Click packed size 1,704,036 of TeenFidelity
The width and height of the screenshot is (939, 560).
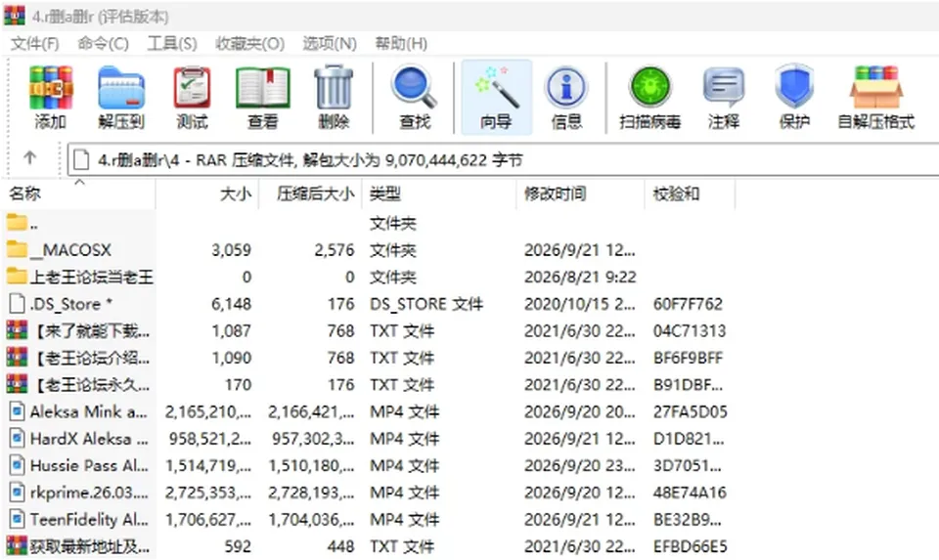311,519
